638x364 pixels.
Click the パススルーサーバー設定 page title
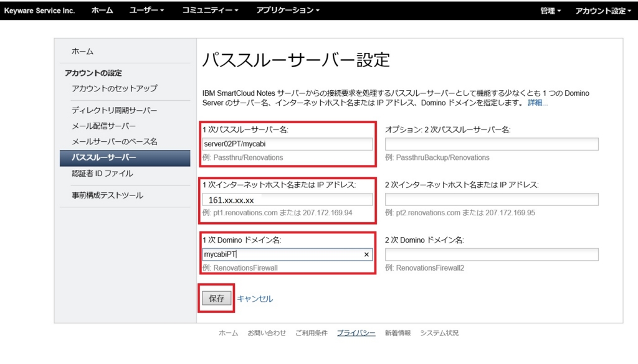coord(296,60)
